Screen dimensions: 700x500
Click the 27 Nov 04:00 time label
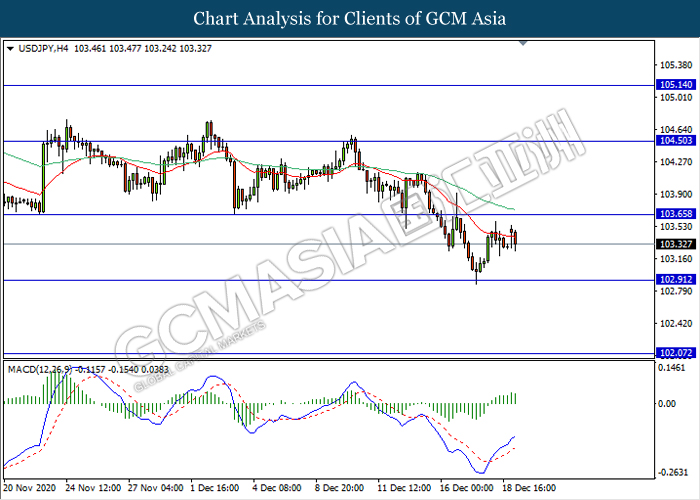(155, 488)
